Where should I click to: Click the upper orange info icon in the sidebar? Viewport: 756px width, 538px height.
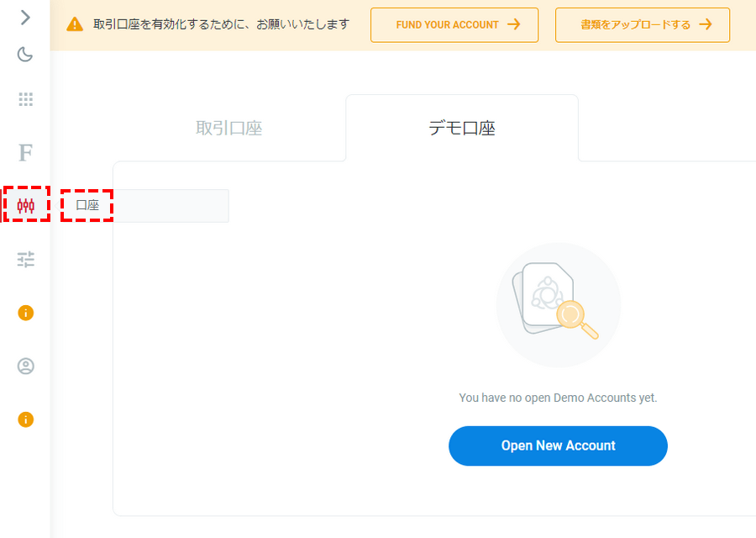pyautogui.click(x=25, y=313)
